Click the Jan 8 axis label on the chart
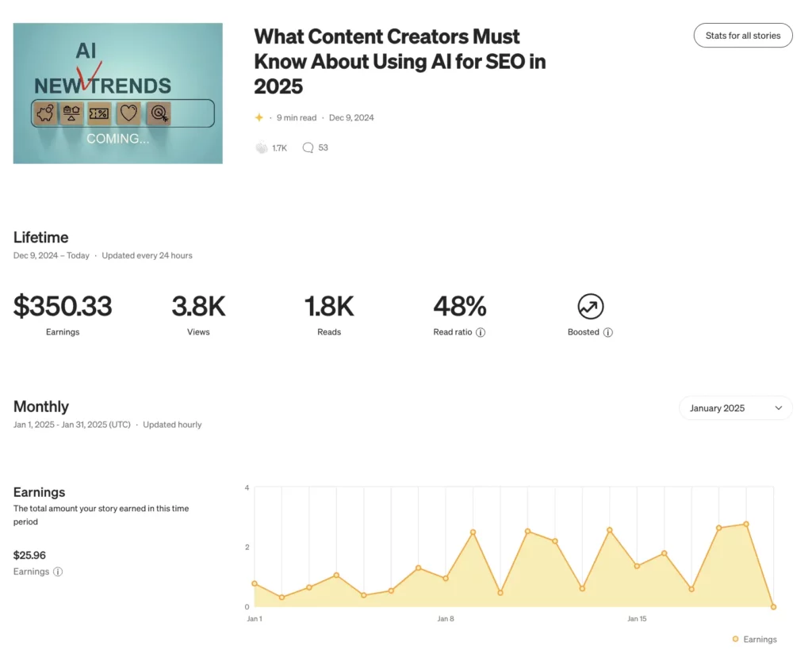This screenshot has width=812, height=657. pos(446,618)
